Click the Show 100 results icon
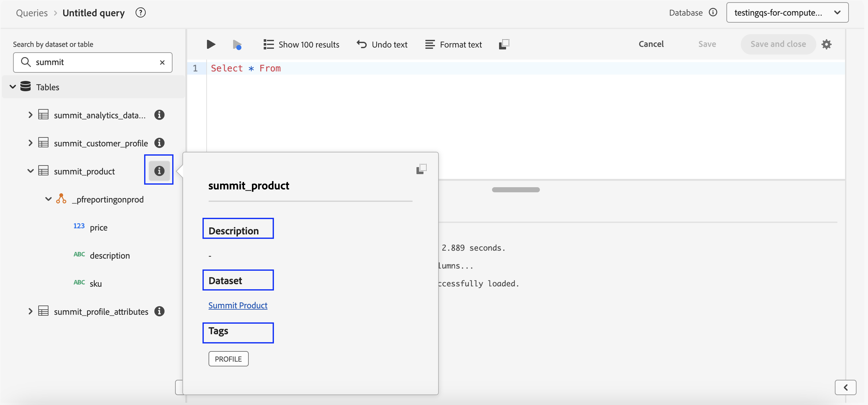The image size is (868, 405). (x=268, y=44)
